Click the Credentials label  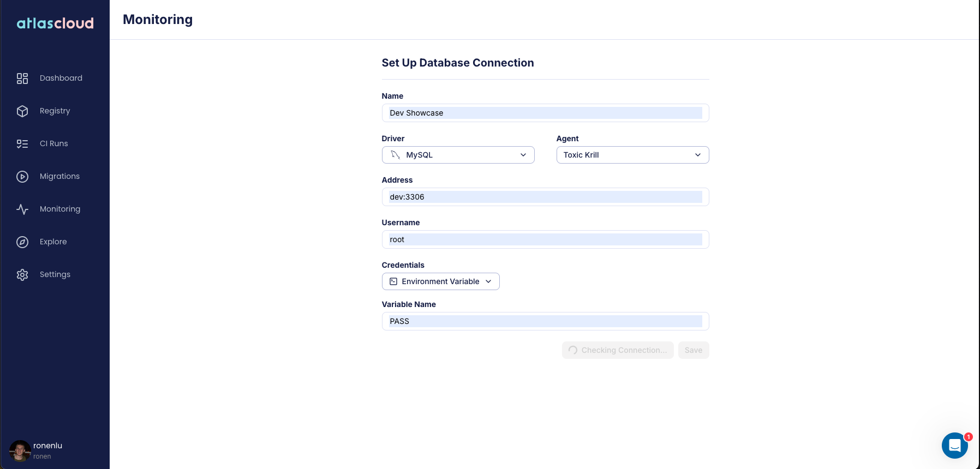pyautogui.click(x=403, y=265)
